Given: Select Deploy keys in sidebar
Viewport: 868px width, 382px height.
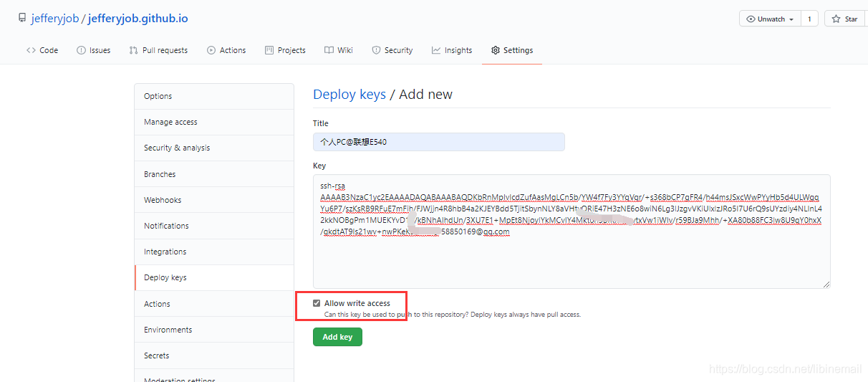Looking at the screenshot, I should (x=214, y=277).
